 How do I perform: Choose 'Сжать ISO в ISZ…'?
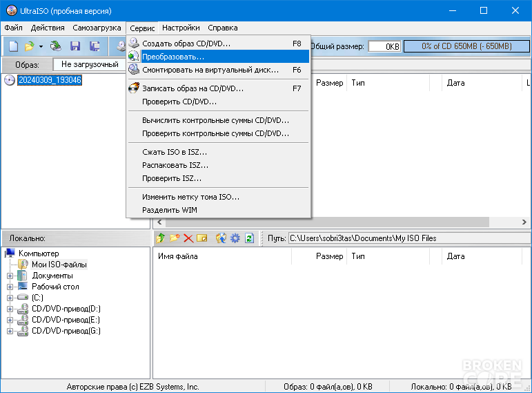pos(219,152)
